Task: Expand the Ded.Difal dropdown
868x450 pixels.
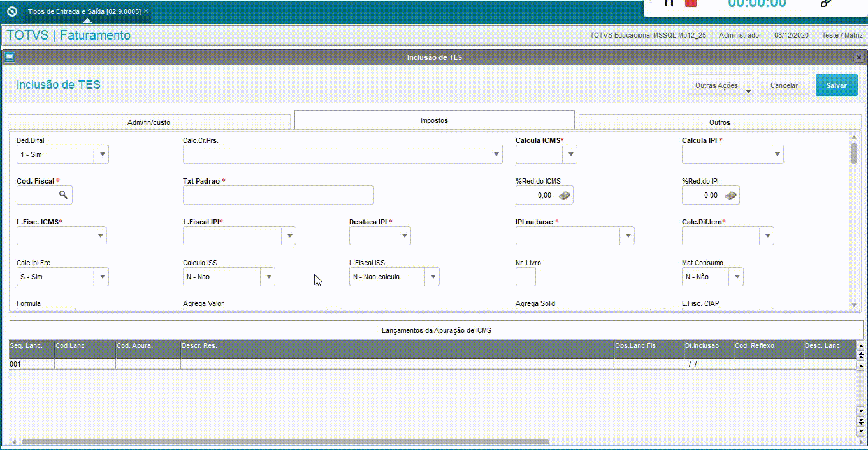Action: [x=101, y=154]
